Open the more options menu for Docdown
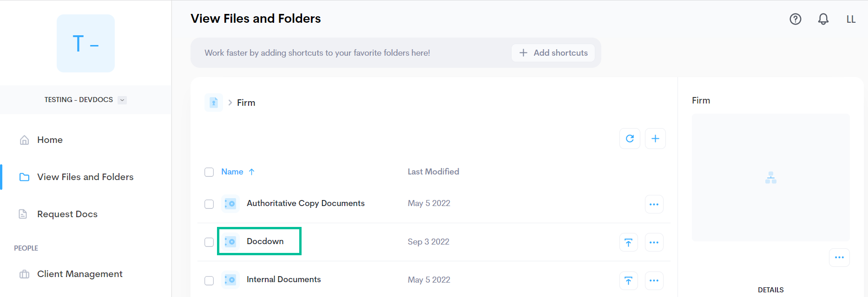Viewport: 868px width, 297px height. pos(654,242)
